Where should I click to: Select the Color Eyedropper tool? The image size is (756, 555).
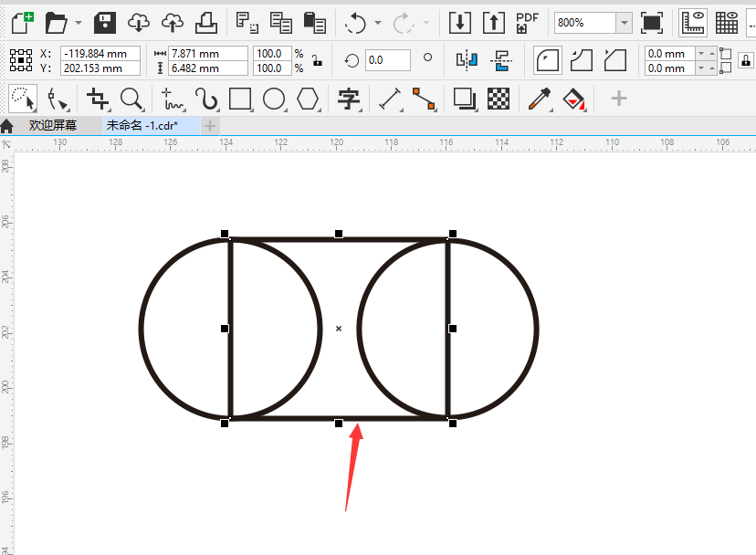(x=539, y=99)
